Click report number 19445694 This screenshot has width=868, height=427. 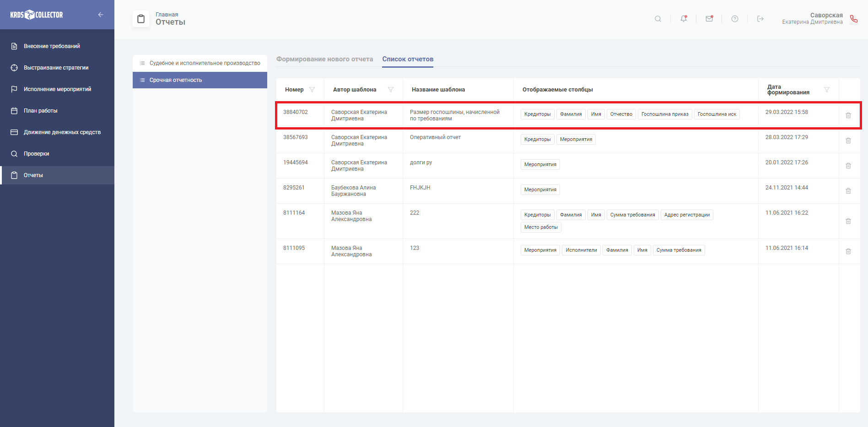pos(296,162)
